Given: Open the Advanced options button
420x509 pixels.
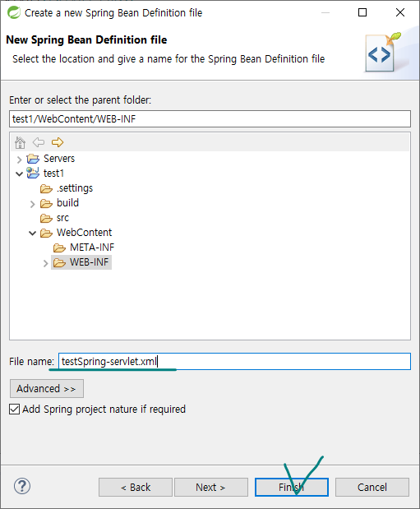Looking at the screenshot, I should pyautogui.click(x=47, y=389).
